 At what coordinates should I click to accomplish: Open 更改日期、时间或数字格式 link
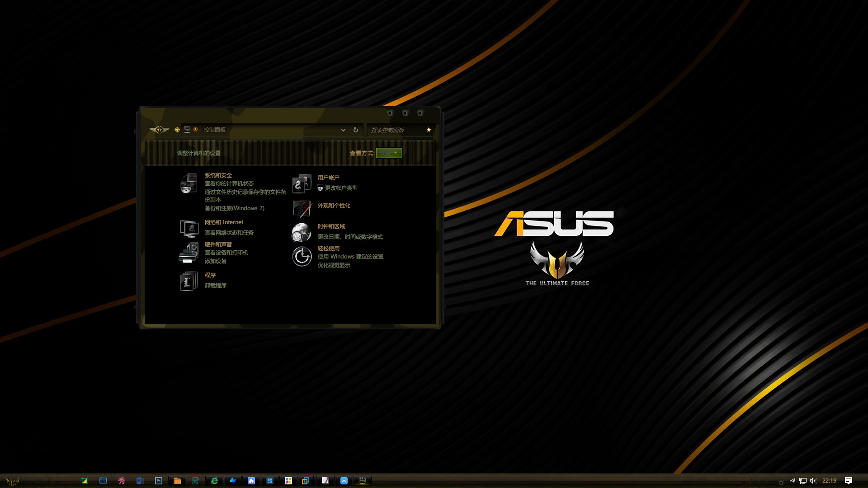coord(350,237)
